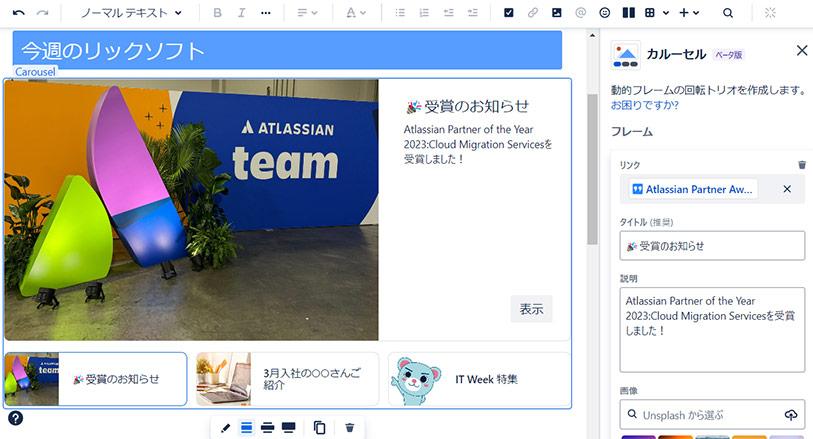Open the ノーマルテキスト style dropdown
Viewport: 813px width, 439px height.
131,13
